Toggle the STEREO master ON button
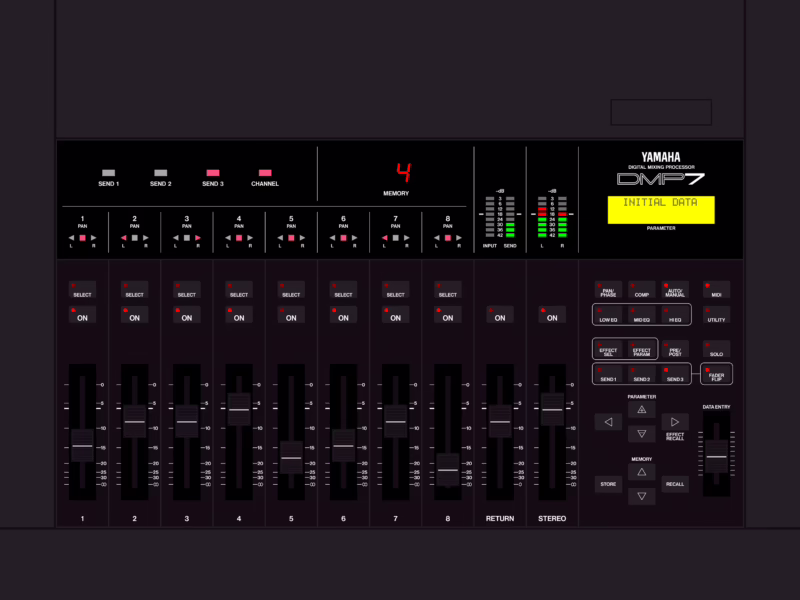This screenshot has width=800, height=600. click(x=552, y=314)
